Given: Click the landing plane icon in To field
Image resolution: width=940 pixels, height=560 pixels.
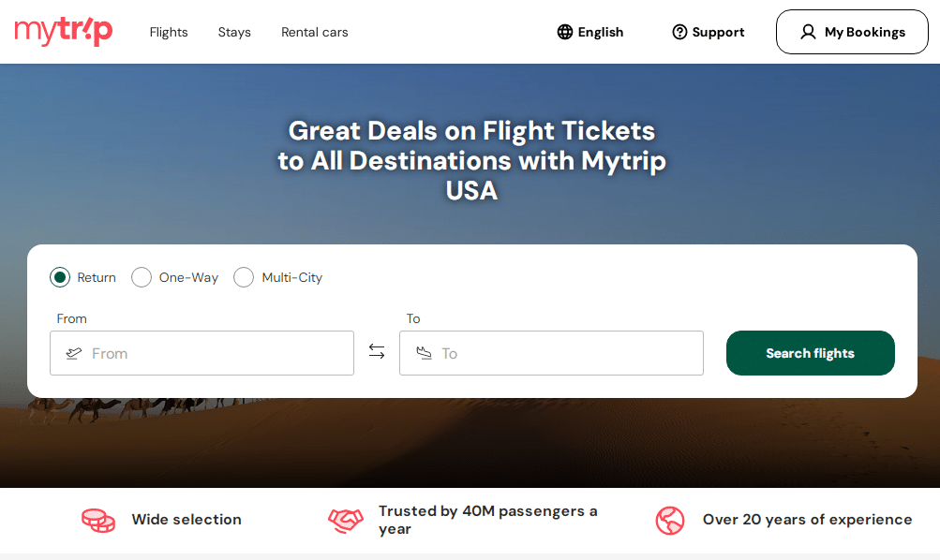Looking at the screenshot, I should (x=424, y=353).
